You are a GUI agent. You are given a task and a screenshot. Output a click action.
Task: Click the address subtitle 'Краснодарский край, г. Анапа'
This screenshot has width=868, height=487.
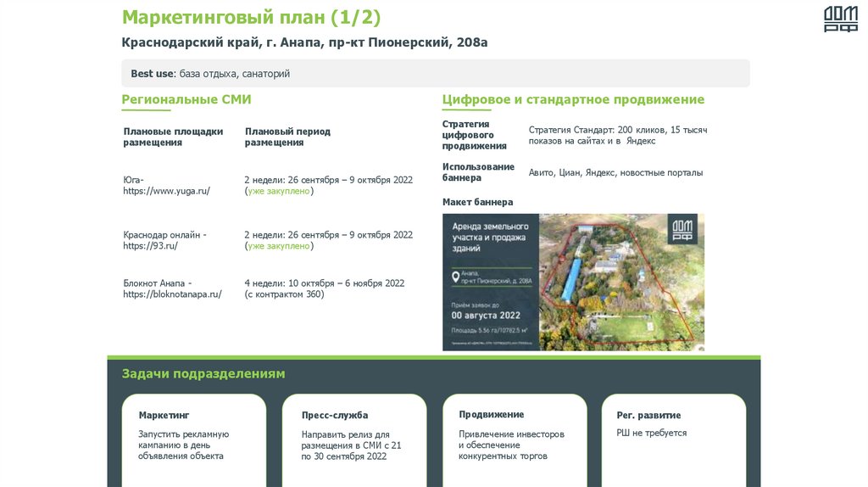304,42
